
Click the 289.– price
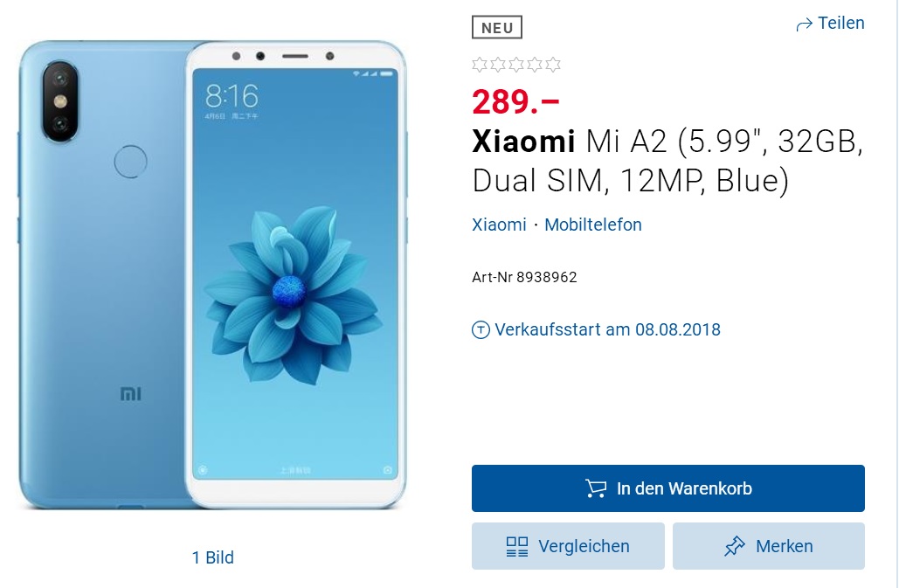click(x=515, y=102)
